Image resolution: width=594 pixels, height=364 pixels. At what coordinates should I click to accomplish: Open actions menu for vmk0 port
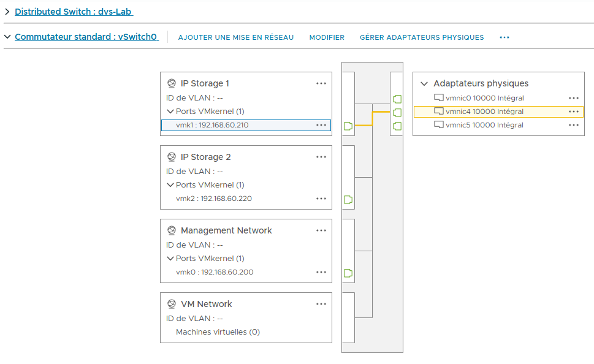[321, 272]
